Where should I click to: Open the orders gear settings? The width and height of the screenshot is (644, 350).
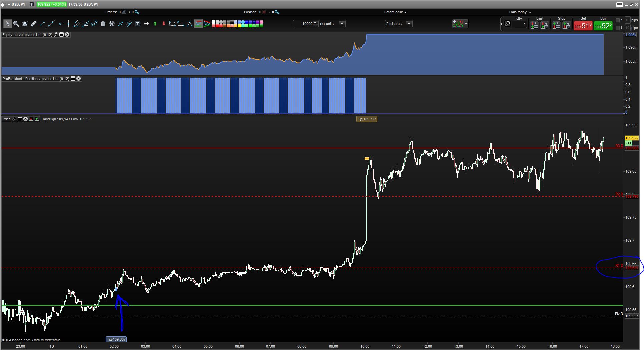[137, 12]
